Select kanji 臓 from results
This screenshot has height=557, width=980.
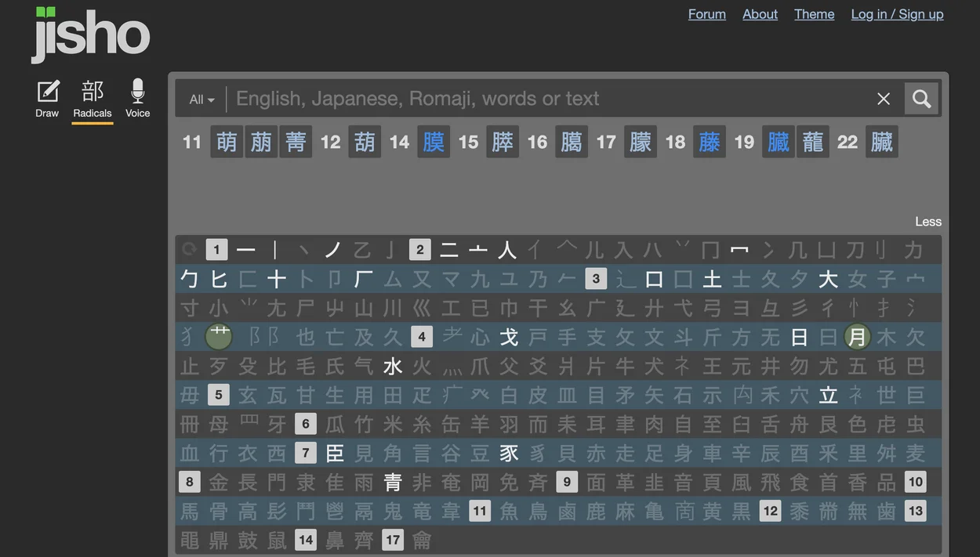(779, 142)
